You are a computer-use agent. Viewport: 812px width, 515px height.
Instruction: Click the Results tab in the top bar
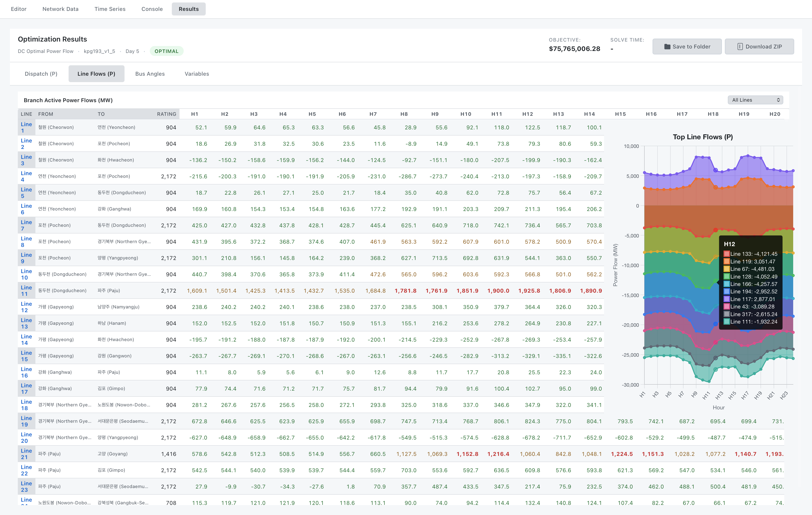188,9
